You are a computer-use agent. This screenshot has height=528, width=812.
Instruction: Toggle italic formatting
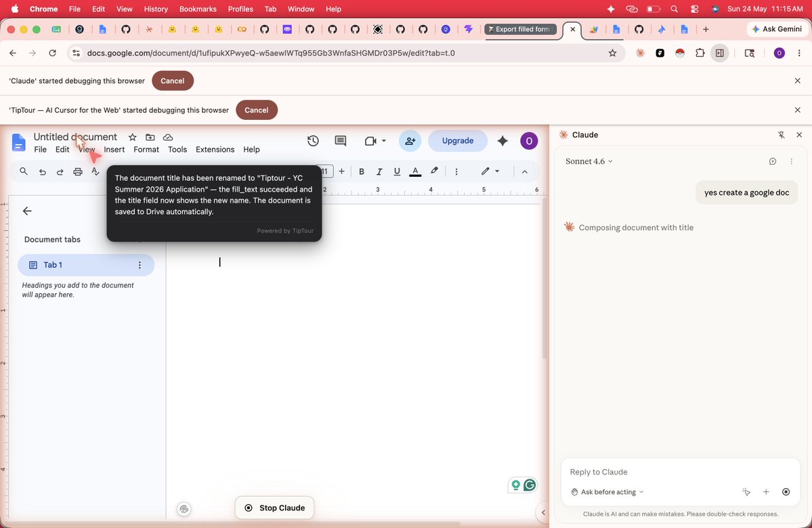(x=379, y=172)
